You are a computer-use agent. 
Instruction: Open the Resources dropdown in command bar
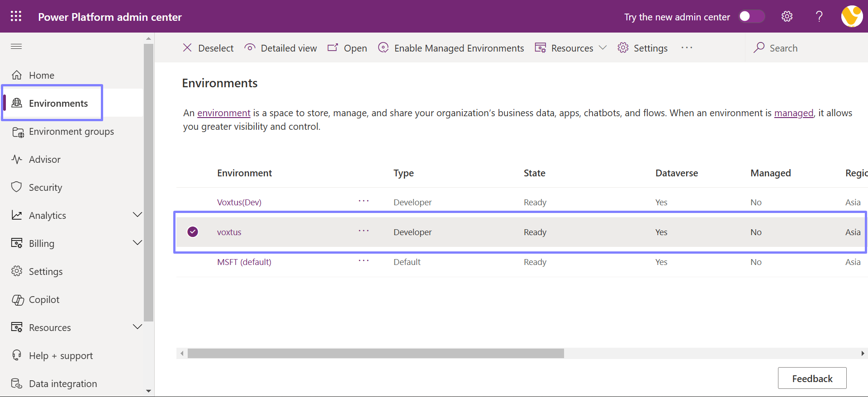coord(571,48)
